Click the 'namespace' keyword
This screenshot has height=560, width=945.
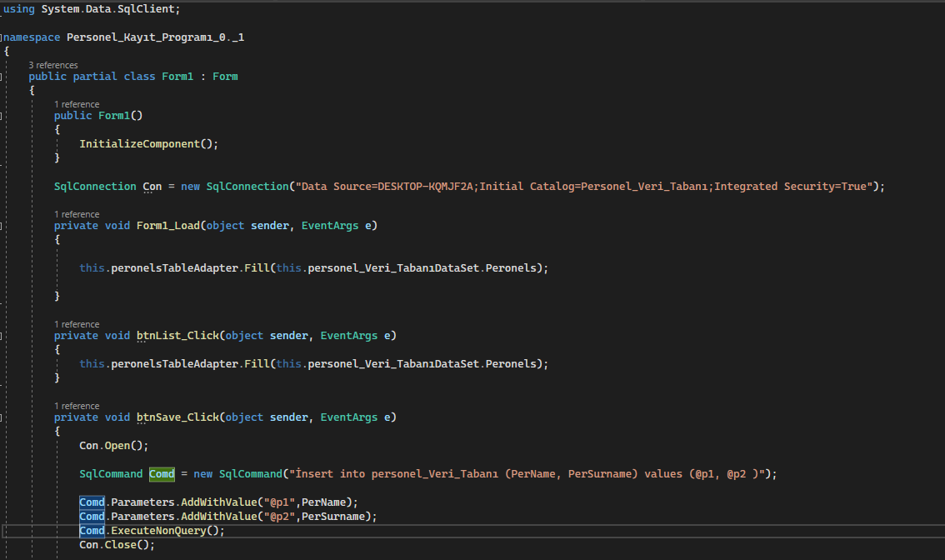(x=32, y=37)
